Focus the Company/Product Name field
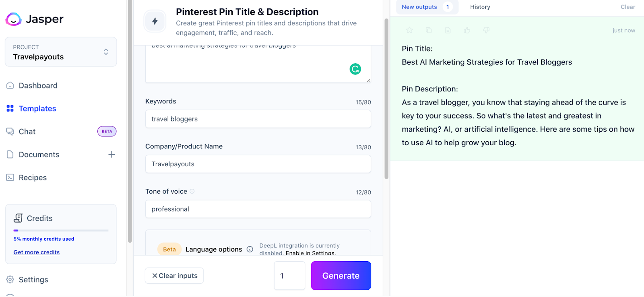This screenshot has height=297, width=644. pyautogui.click(x=258, y=164)
